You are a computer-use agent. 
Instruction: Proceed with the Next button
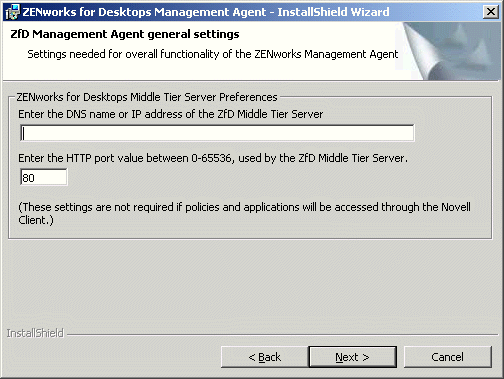tap(353, 357)
